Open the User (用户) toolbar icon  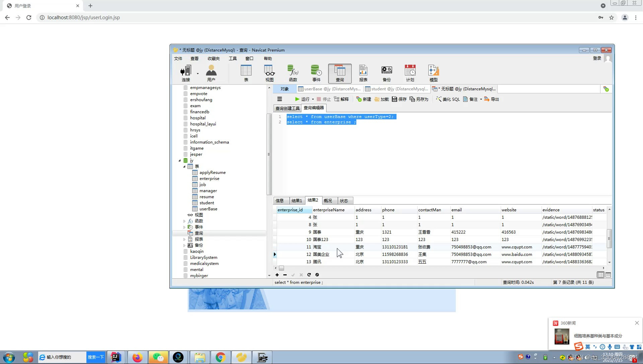click(x=211, y=73)
